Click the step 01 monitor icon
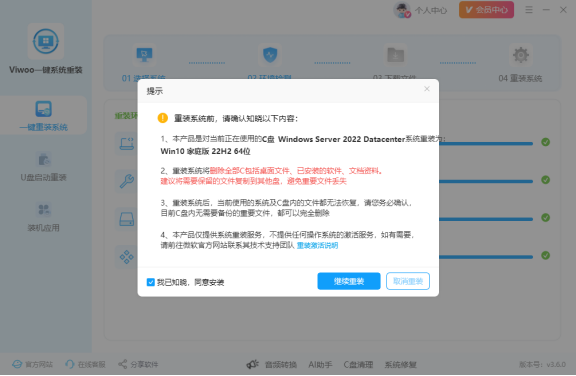This screenshot has height=376, width=576. (144, 55)
